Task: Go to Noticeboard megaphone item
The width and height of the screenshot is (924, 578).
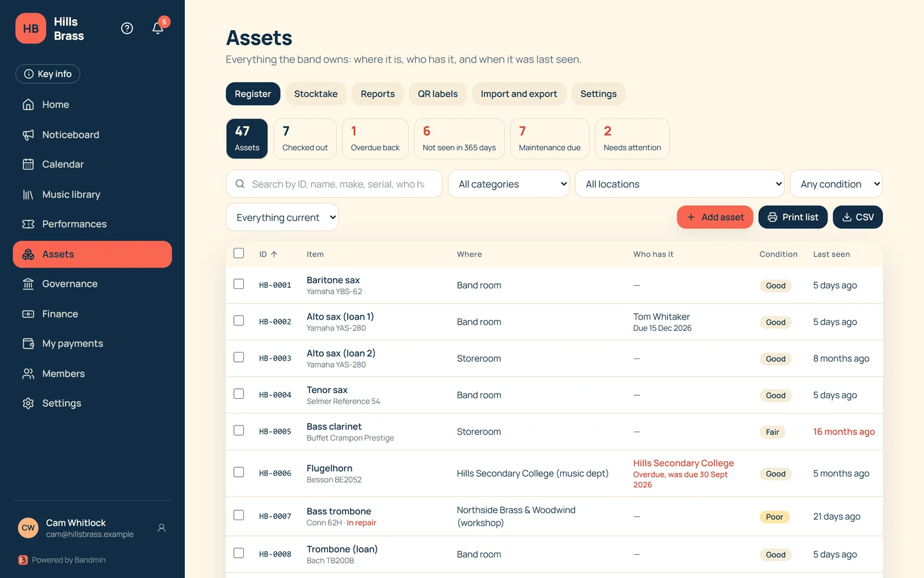Action: coord(92,135)
